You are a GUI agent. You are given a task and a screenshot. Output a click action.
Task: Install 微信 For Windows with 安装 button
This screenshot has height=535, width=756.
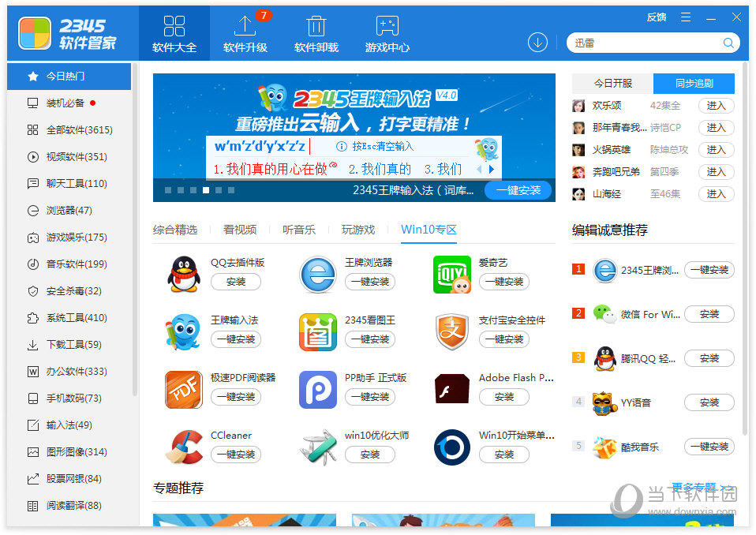click(709, 314)
